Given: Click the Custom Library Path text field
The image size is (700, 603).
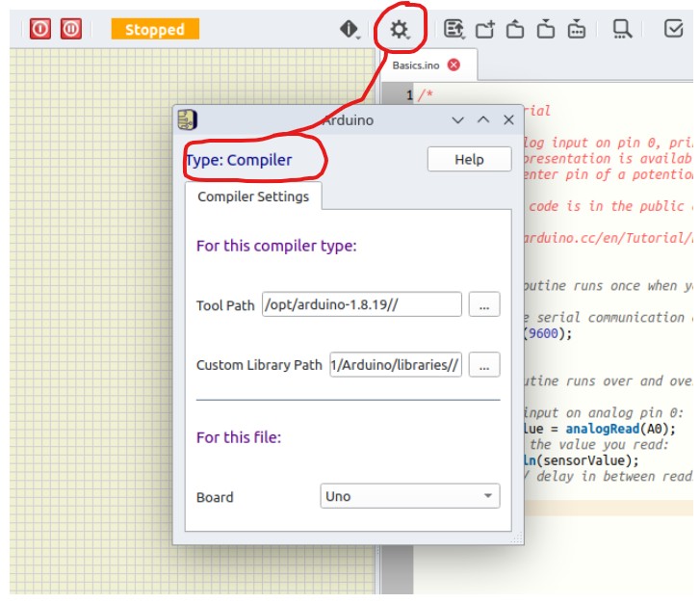Looking at the screenshot, I should 395,365.
